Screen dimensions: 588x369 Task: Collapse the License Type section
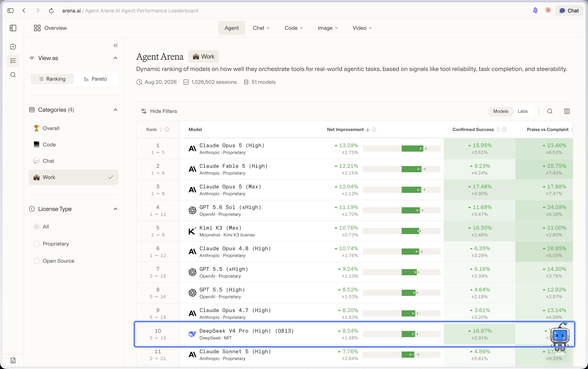115,209
